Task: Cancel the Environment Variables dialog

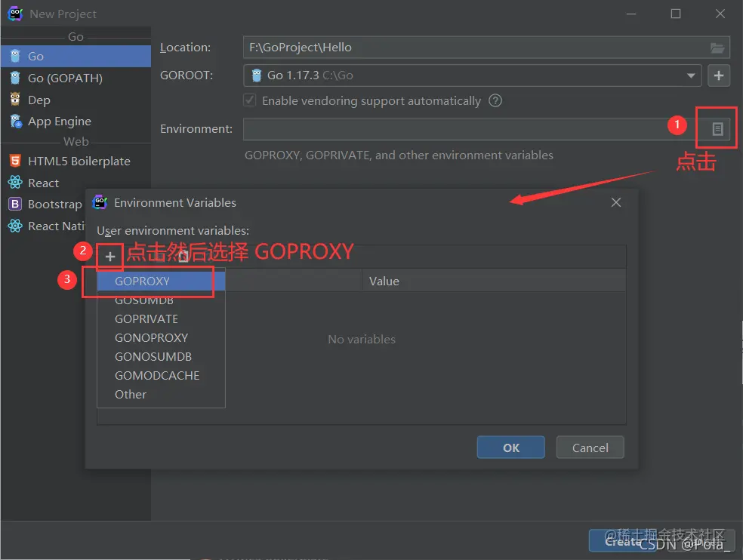Action: click(590, 448)
